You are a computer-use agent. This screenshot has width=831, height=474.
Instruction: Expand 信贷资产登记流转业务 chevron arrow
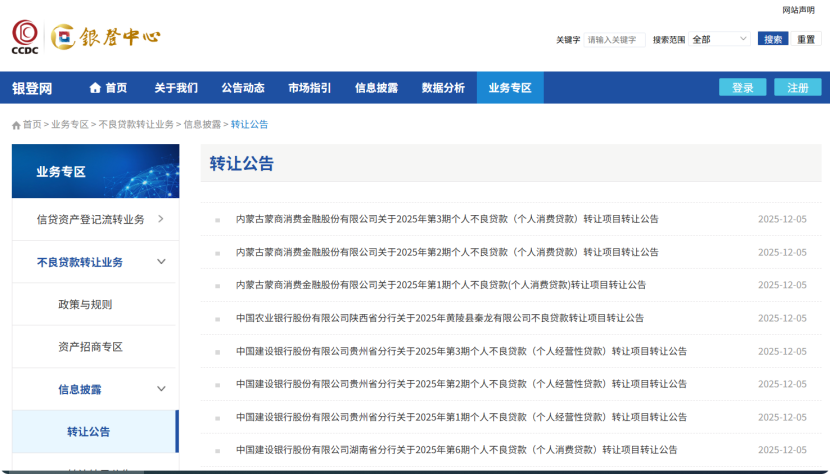160,219
